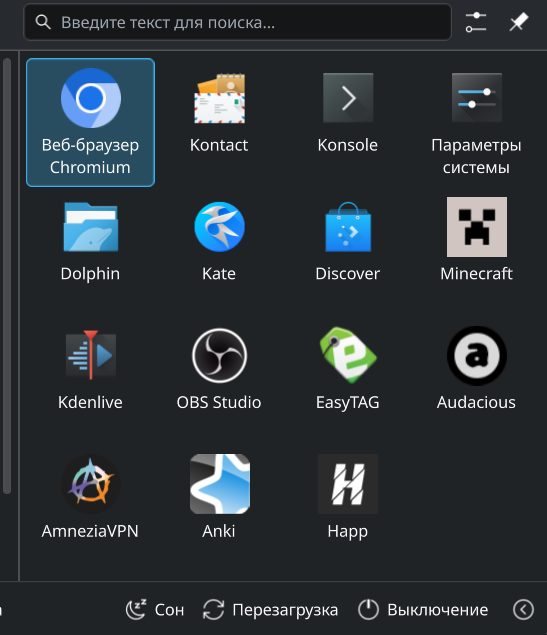Viewport: 547px width, 635px height.
Task: Open the launcher configure sliders icon
Action: pos(476,22)
